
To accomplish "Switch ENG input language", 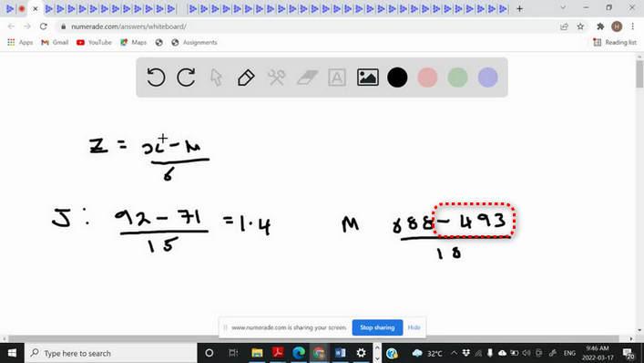I will pos(569,353).
